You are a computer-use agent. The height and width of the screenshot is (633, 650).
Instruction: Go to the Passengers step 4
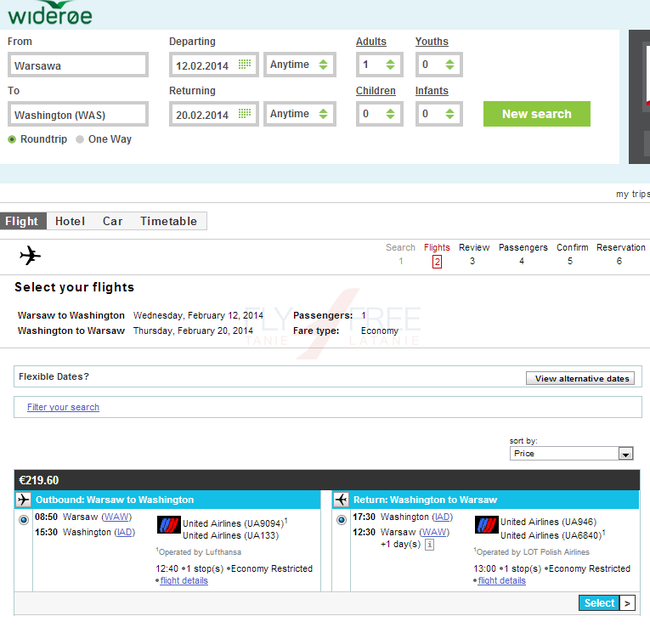[523, 254]
